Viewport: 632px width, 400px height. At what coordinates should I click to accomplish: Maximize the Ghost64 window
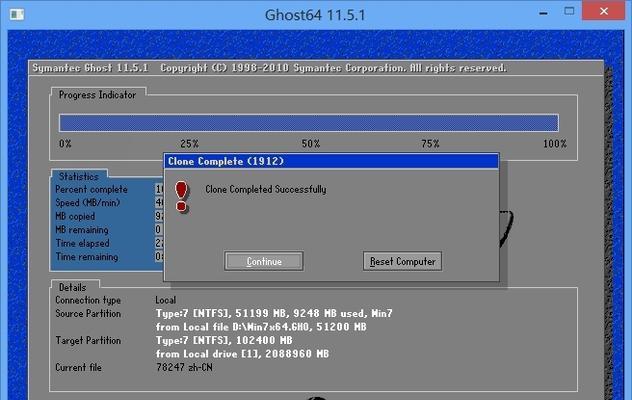[569, 11]
